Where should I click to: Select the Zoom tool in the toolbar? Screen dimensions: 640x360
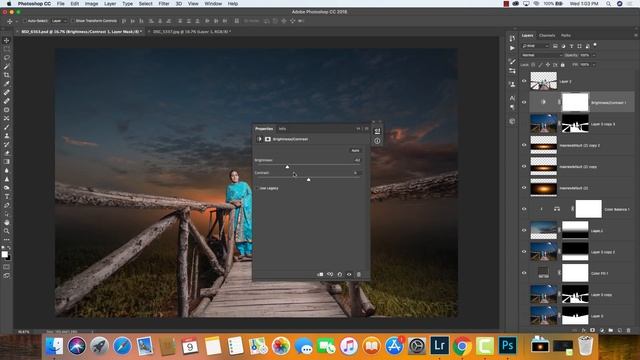pyautogui.click(x=7, y=231)
